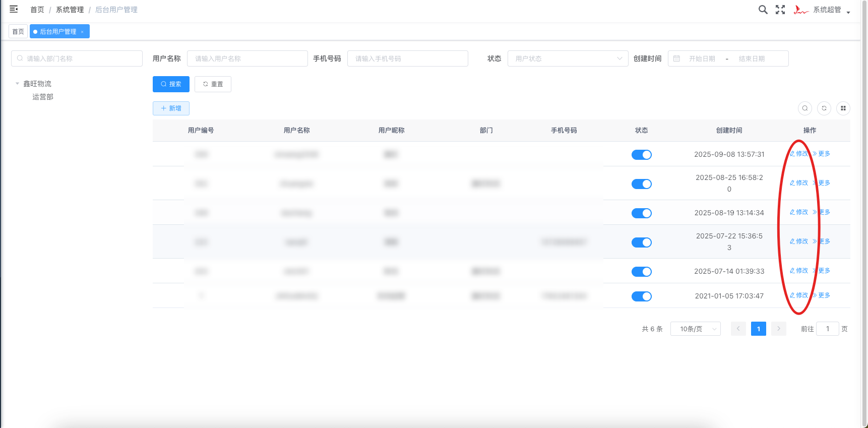Viewport: 868px width, 428px height.
Task: Toggle status switch for 2025-08-19 row
Action: pos(642,213)
